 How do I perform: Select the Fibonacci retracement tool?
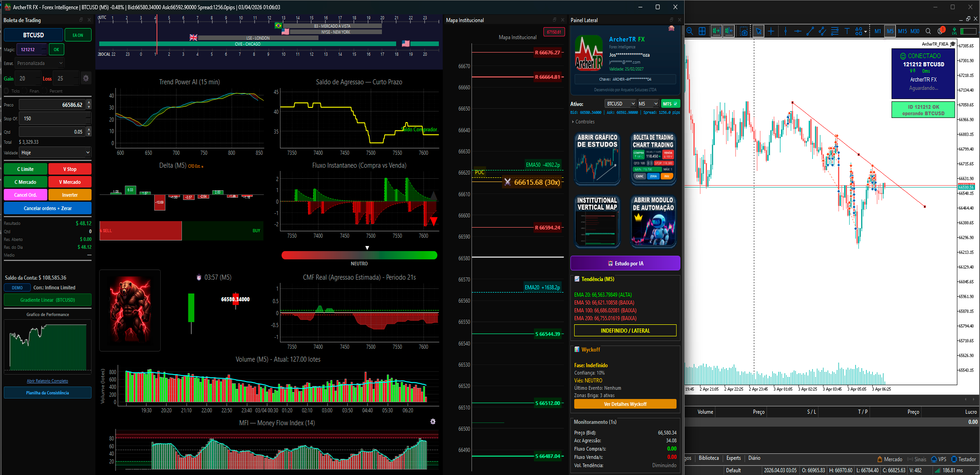pos(835,31)
